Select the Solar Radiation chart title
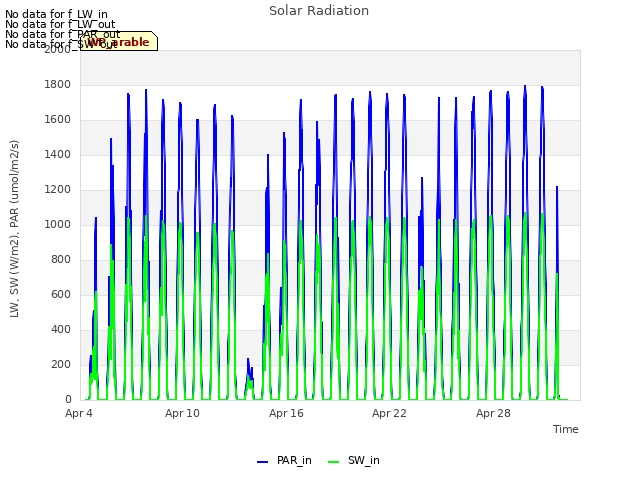The image size is (640, 480). [x=319, y=11]
